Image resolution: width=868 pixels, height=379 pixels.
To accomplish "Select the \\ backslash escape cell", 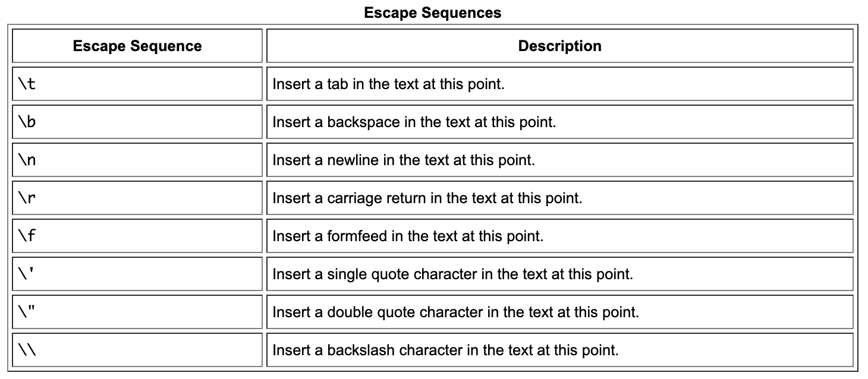I will 27,350.
